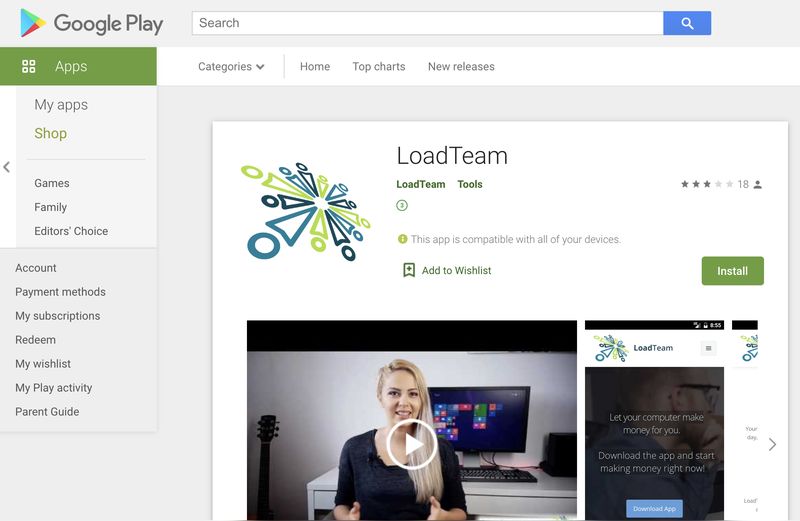The width and height of the screenshot is (800, 521).
Task: Play the LoadTeam promo video
Action: 411,443
